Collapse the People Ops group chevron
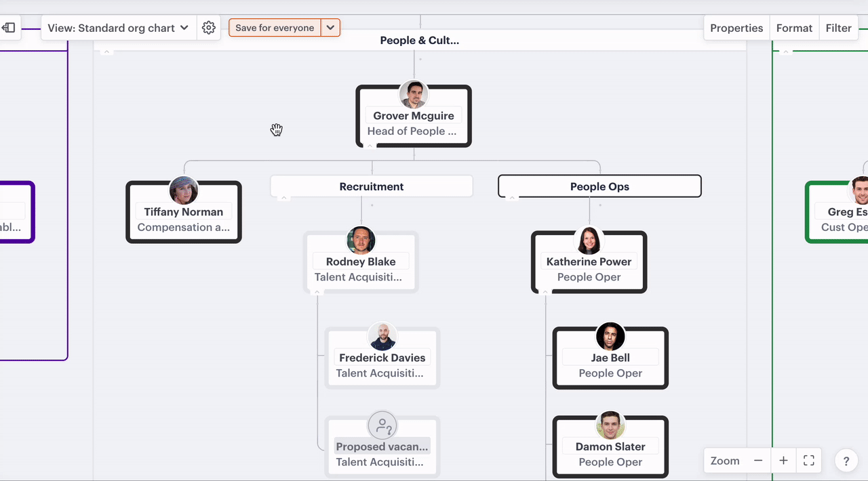The width and height of the screenshot is (868, 481). tap(513, 198)
